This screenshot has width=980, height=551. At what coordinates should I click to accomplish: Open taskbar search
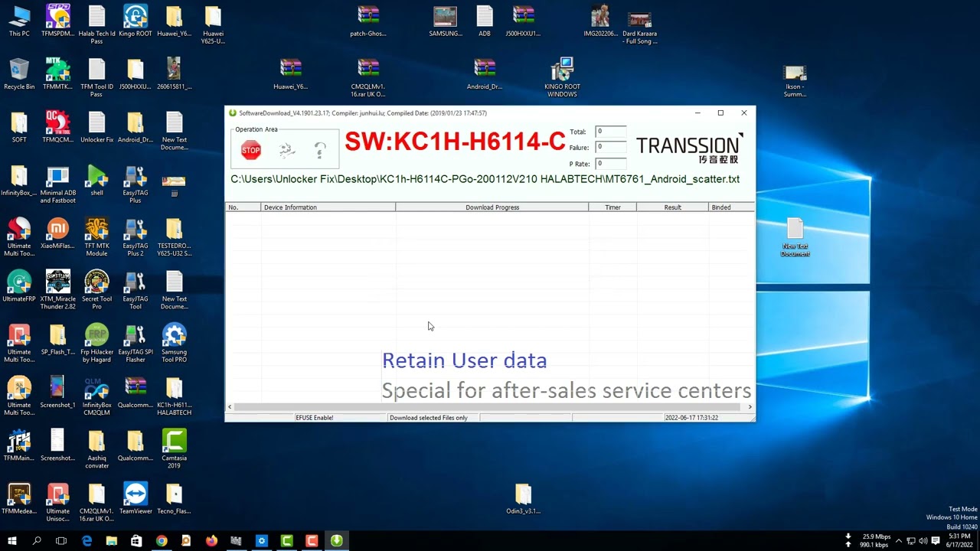point(37,541)
